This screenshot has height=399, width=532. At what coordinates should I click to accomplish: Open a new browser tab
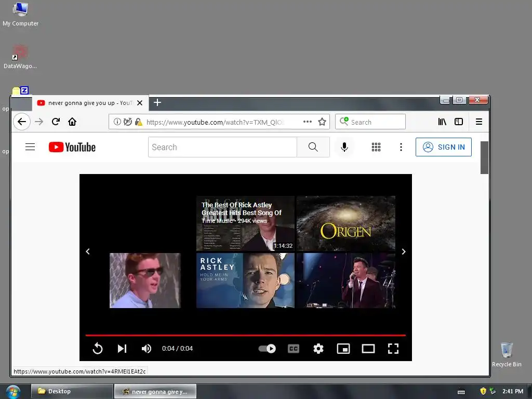point(157,102)
